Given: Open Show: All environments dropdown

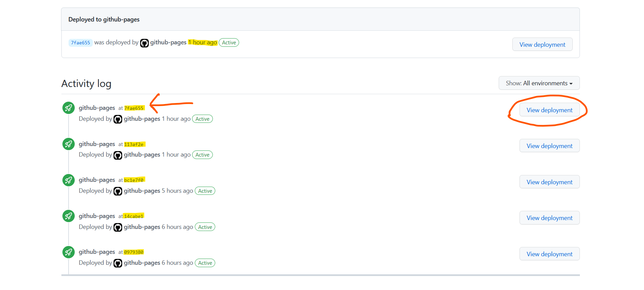Looking at the screenshot, I should tap(539, 83).
